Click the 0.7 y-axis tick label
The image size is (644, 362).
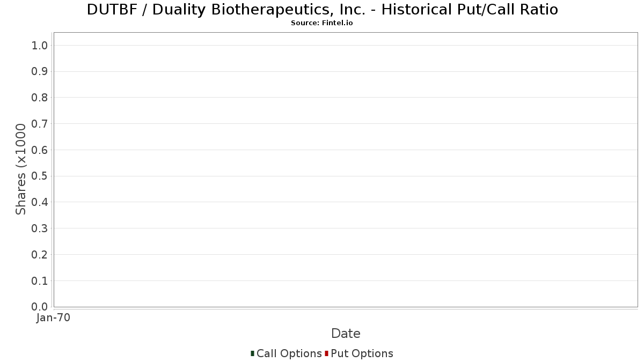tap(40, 124)
